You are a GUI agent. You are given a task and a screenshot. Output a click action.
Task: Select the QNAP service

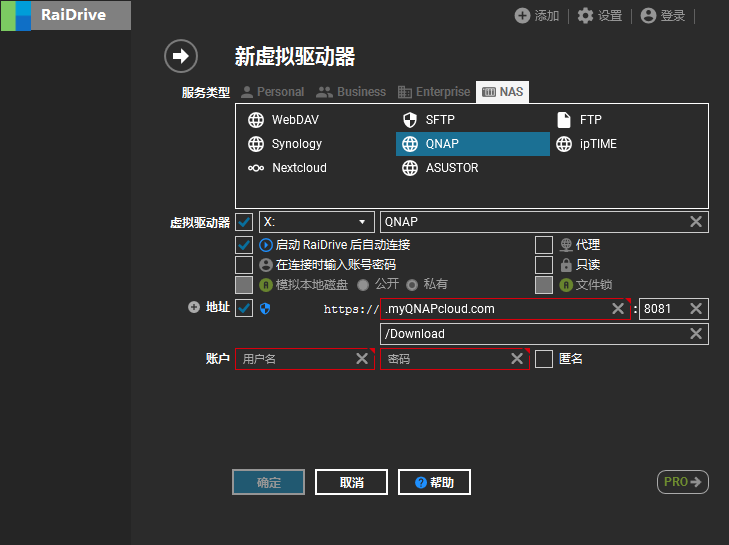click(473, 144)
